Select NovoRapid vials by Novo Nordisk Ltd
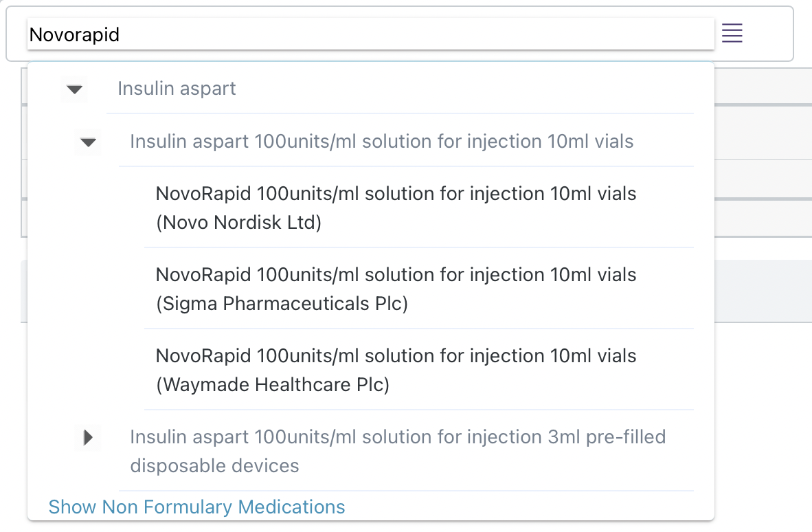The width and height of the screenshot is (812, 532). (396, 208)
